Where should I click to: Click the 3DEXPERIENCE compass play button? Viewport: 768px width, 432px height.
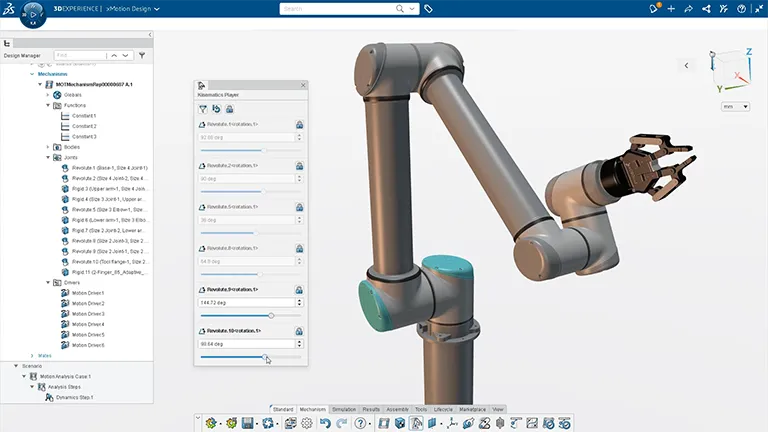pos(33,15)
